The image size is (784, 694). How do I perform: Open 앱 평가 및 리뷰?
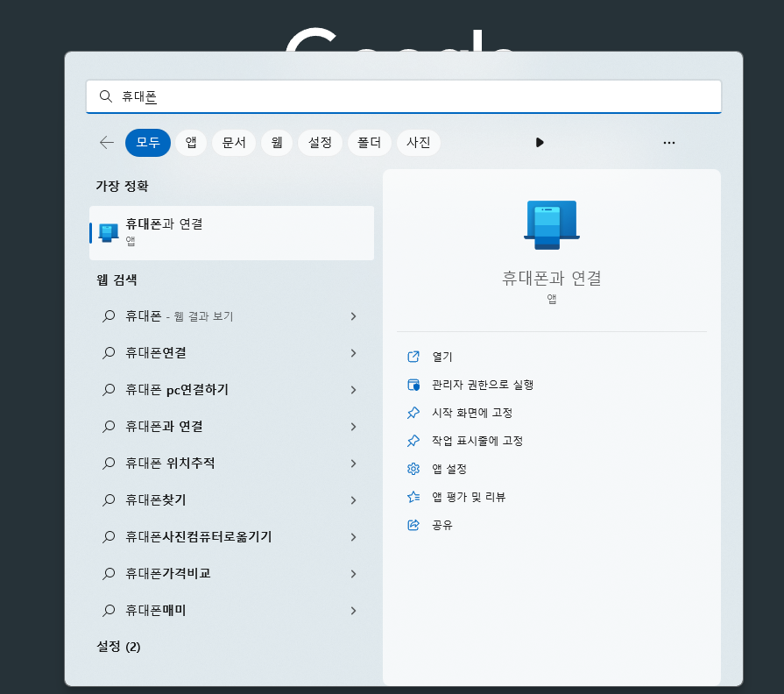click(469, 497)
